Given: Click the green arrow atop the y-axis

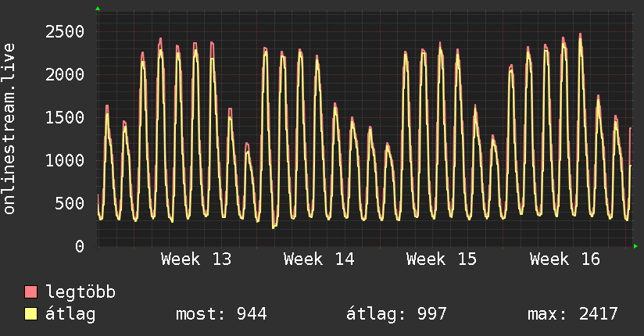Looking at the screenshot, I should tap(98, 9).
